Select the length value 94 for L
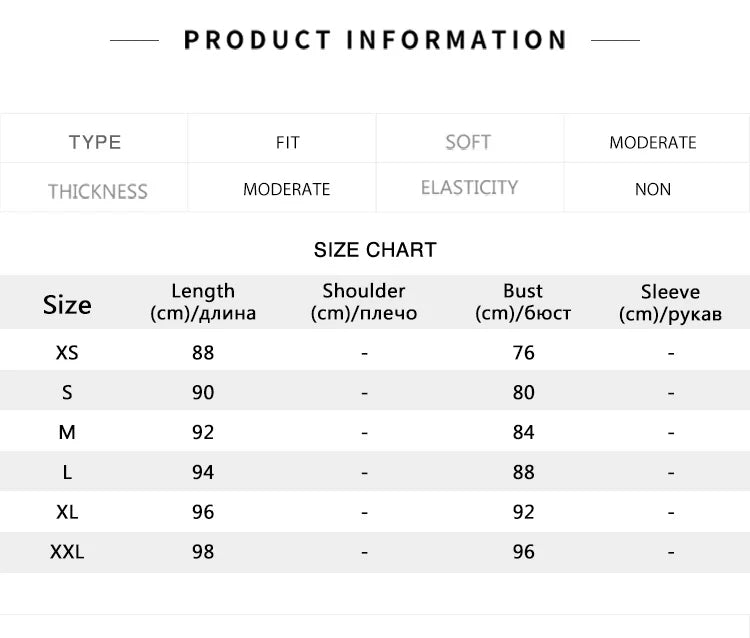 coord(203,472)
